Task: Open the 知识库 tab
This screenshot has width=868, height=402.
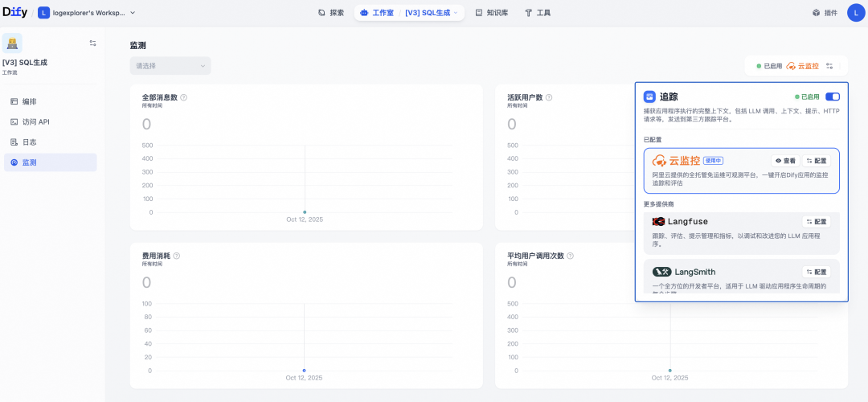Action: coord(490,13)
